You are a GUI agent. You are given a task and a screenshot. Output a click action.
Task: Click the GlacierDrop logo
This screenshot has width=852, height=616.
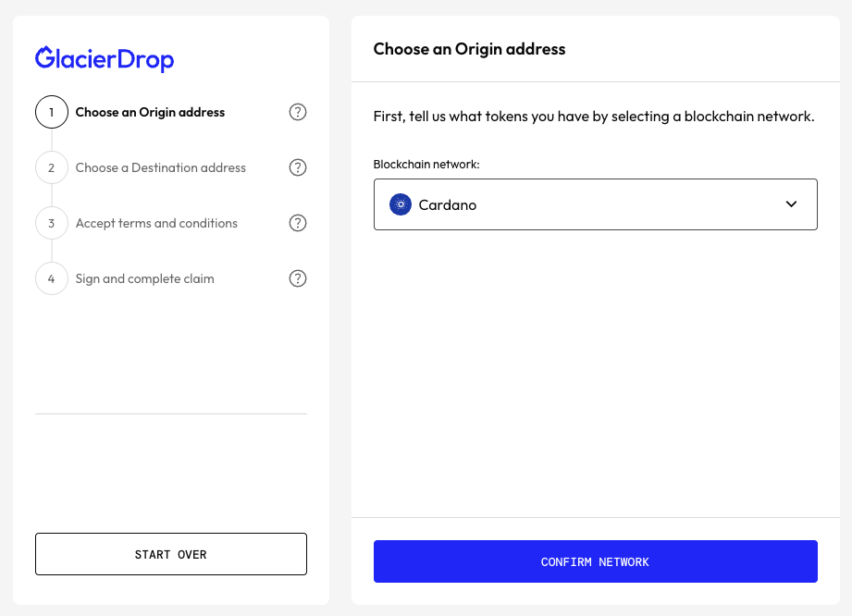[x=105, y=59]
